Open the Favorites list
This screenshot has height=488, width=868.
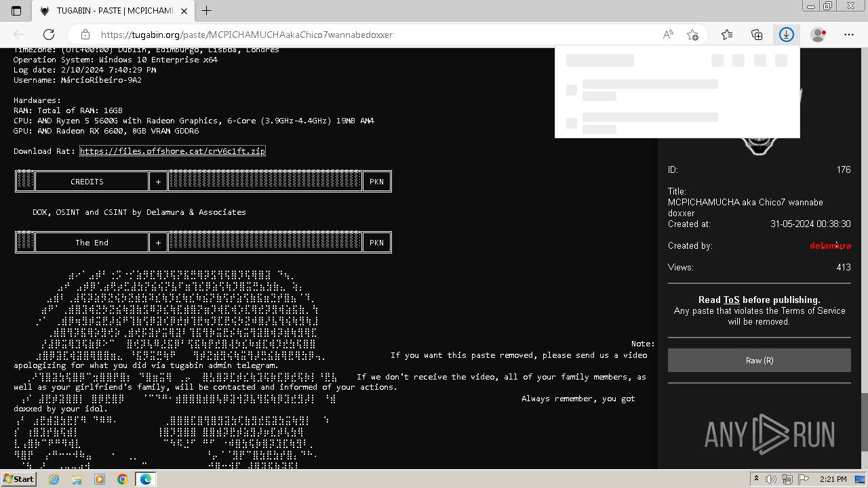coord(727,35)
